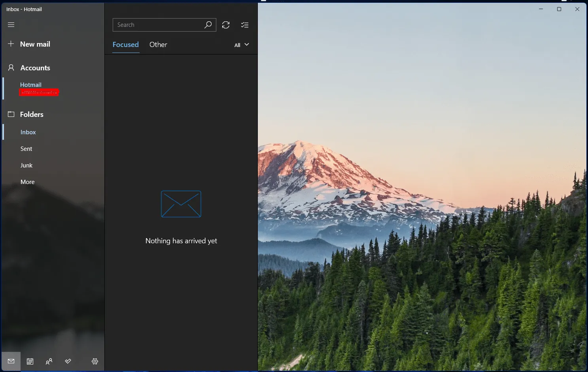Click the search magnifier icon
588x372 pixels.
tap(208, 25)
